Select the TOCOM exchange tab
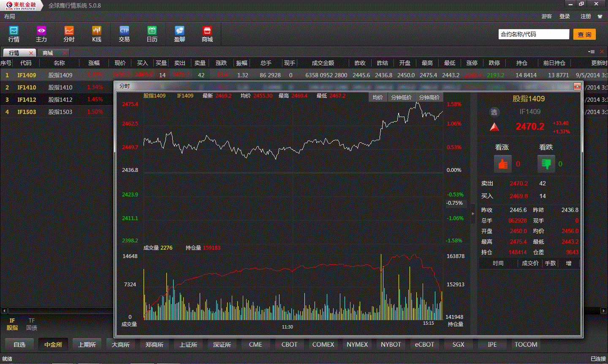The width and height of the screenshot is (608, 364). (x=526, y=345)
